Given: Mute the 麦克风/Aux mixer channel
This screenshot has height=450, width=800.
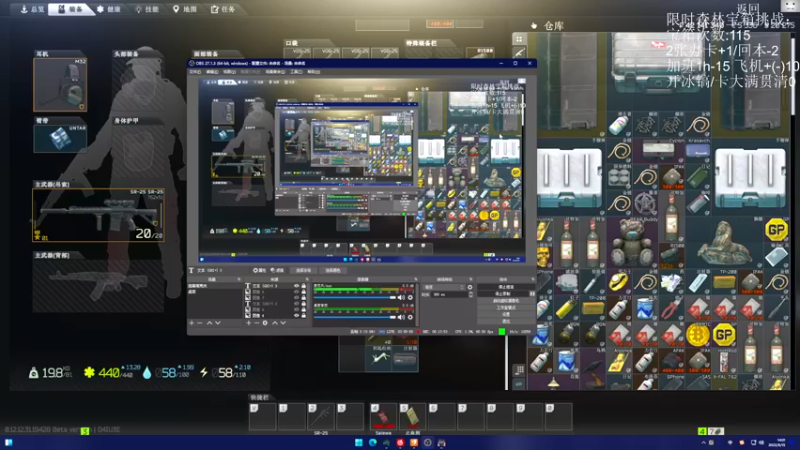Looking at the screenshot, I should pos(401,297).
